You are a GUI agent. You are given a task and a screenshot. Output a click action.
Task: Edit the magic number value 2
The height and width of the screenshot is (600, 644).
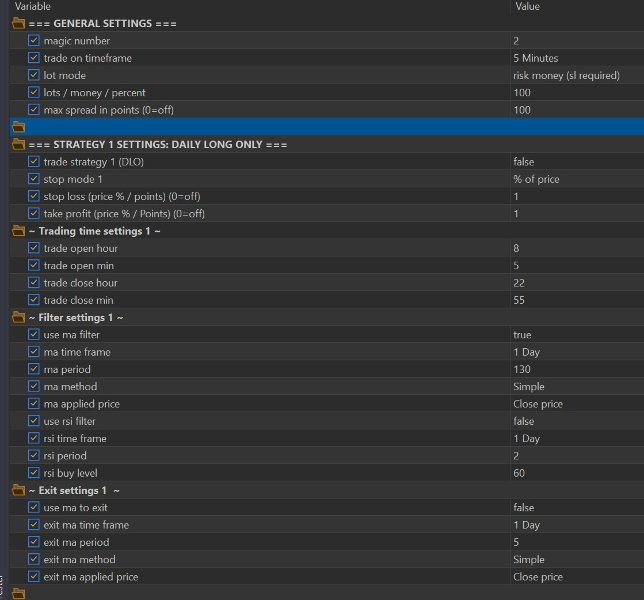516,41
